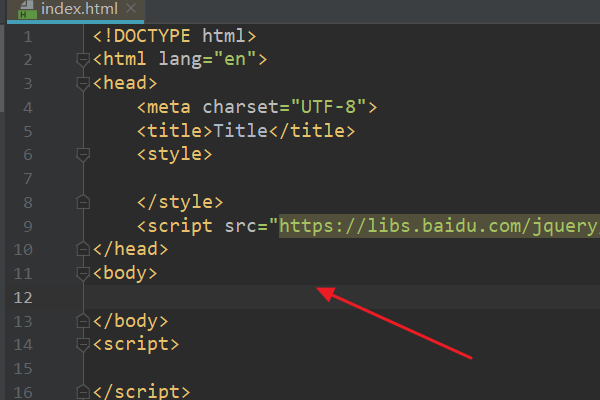
Task: Fold the style block at line 6
Action: point(83,155)
